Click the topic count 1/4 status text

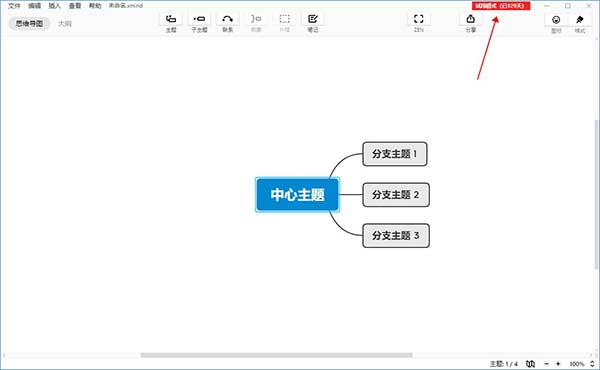(504, 364)
